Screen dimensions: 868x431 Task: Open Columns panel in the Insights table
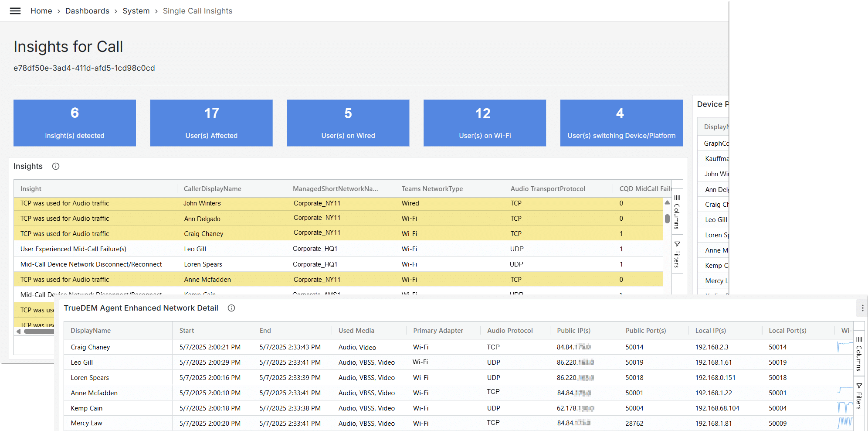[x=677, y=212]
